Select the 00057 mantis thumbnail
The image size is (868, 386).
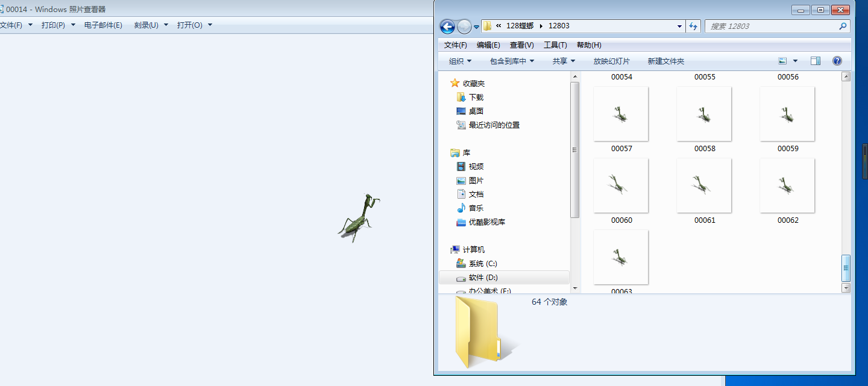click(621, 114)
